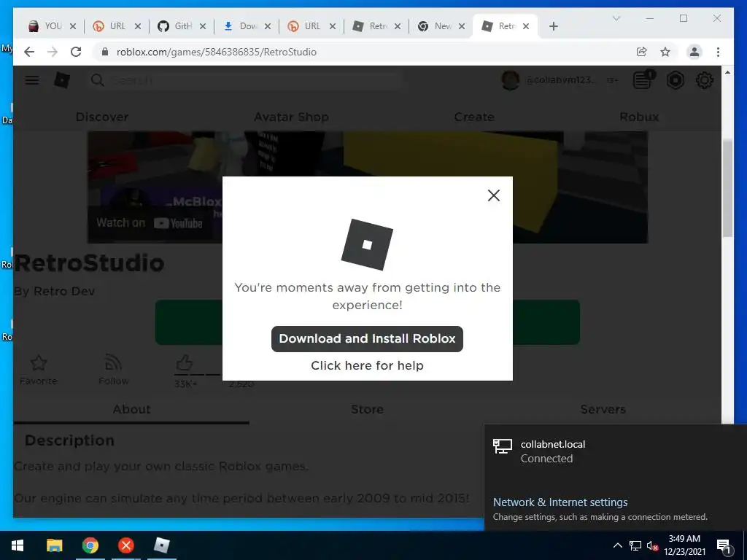747x560 pixels.
Task: Open the Retro Dev creator link
Action: [x=64, y=291]
